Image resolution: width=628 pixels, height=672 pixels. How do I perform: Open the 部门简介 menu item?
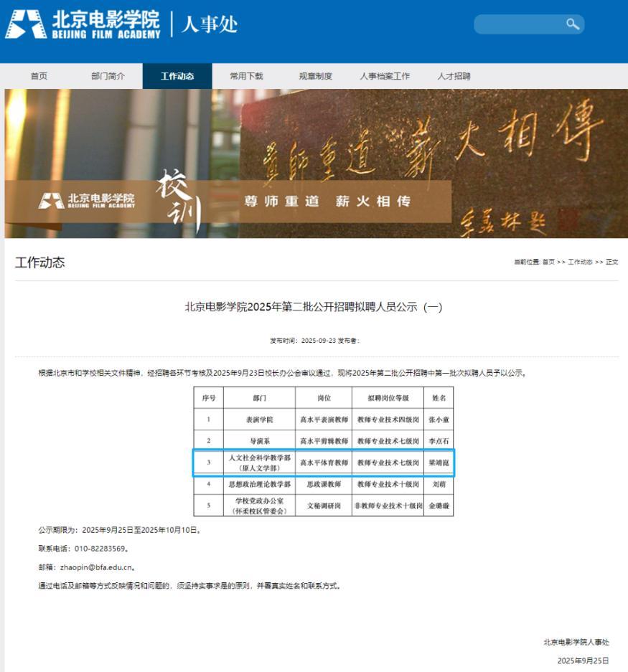pyautogui.click(x=108, y=77)
